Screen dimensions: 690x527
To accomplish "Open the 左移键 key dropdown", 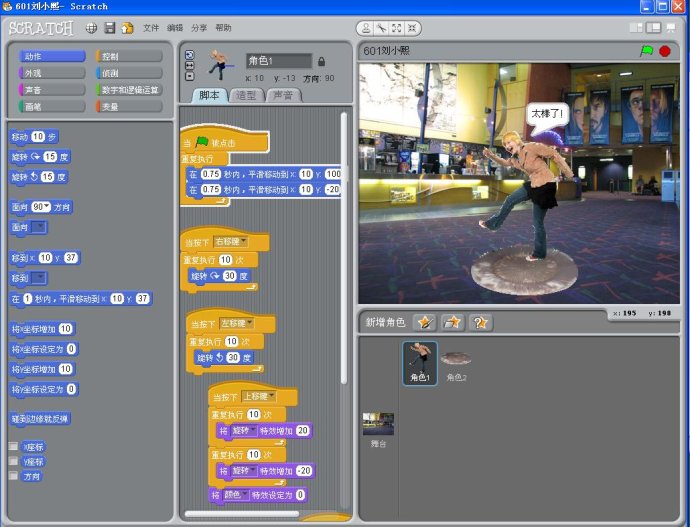I will coord(237,323).
